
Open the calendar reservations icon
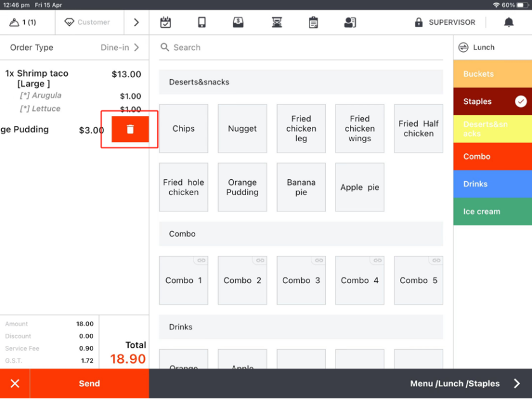point(165,23)
